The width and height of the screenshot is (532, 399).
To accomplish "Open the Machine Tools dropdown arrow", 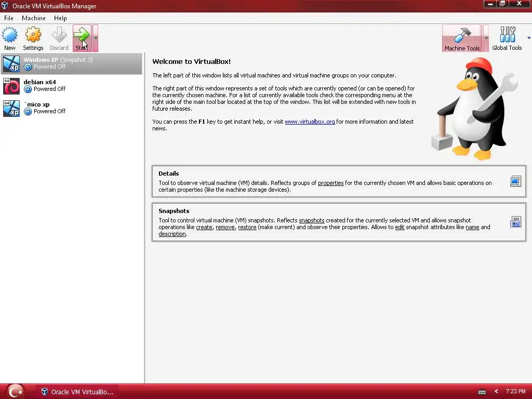I will point(486,38).
